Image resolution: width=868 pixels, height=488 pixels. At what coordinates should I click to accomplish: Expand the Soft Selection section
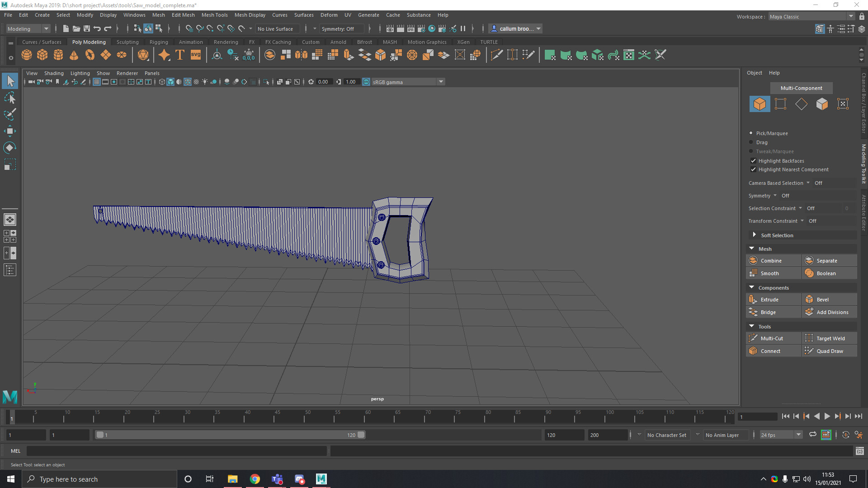(754, 235)
